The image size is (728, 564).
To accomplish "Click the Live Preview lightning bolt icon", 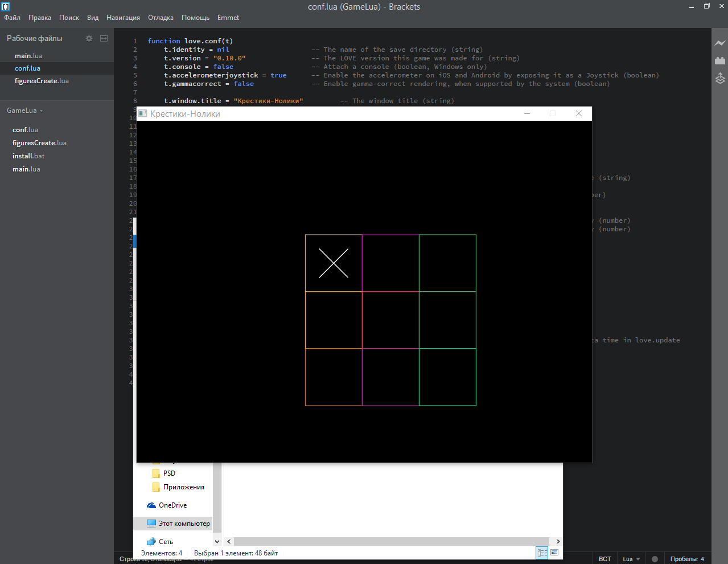I will (720, 43).
